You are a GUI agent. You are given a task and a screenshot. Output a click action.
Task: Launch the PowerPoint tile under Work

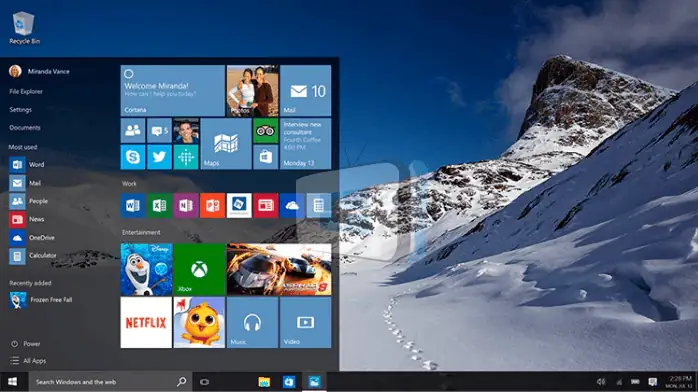pos(212,206)
